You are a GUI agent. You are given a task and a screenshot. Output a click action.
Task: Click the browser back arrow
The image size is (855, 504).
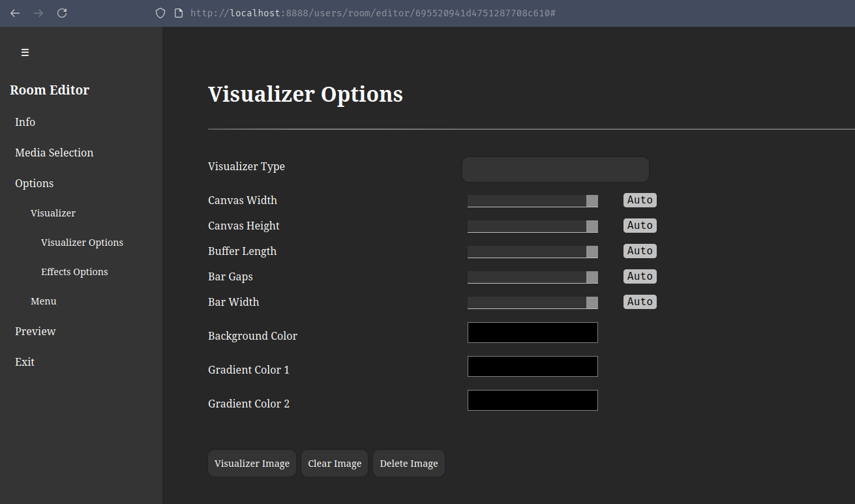click(14, 12)
